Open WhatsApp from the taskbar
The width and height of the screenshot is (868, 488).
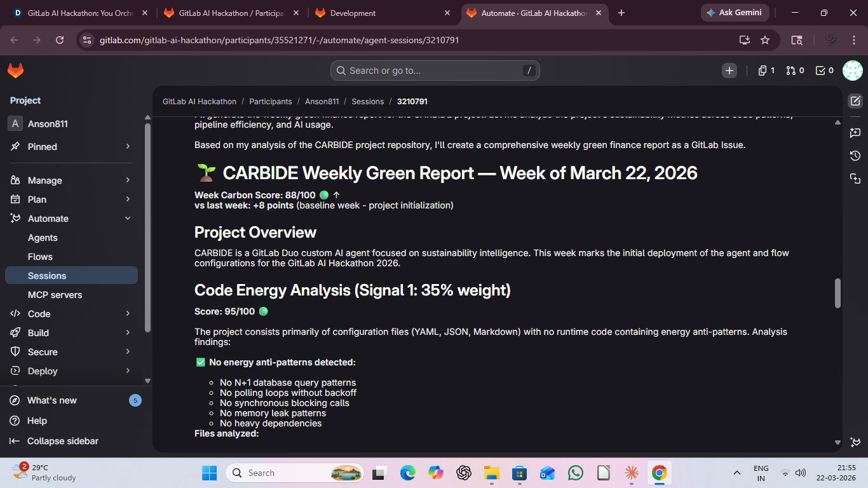(x=576, y=473)
